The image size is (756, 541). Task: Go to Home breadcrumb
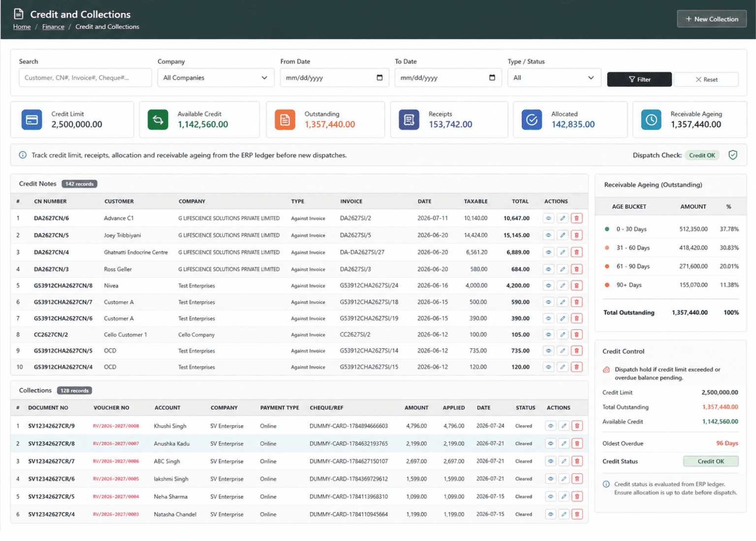coord(22,27)
